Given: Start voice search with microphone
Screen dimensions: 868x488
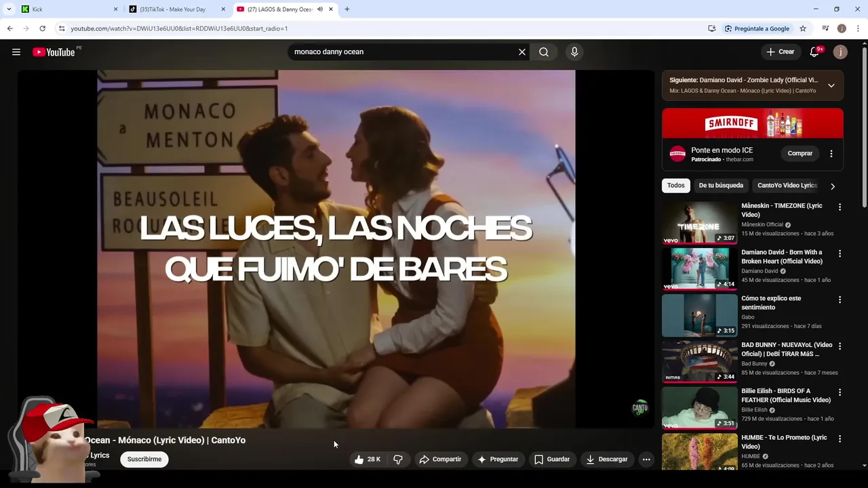Looking at the screenshot, I should click(x=574, y=52).
